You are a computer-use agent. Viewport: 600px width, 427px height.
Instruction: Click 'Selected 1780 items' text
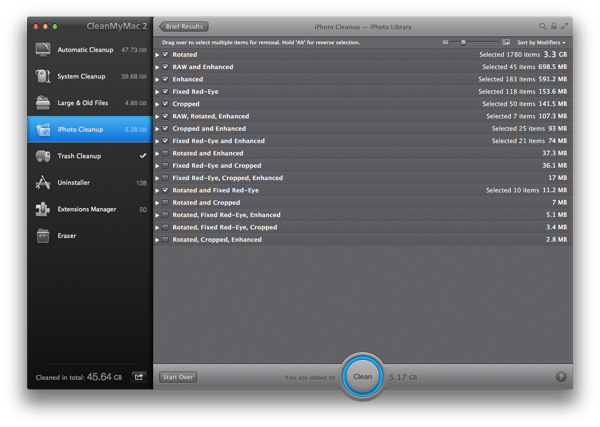coord(509,55)
